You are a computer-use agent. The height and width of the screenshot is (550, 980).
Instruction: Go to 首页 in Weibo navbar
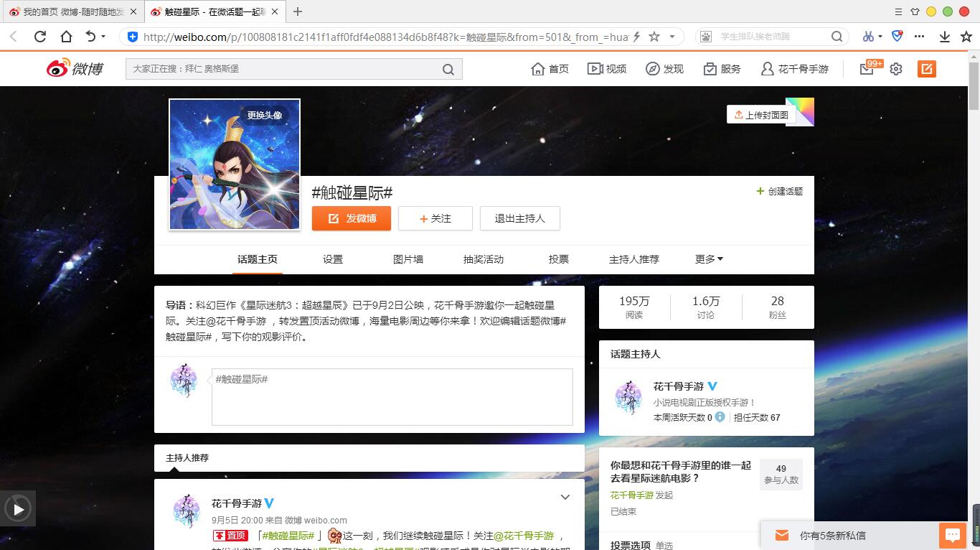point(550,69)
